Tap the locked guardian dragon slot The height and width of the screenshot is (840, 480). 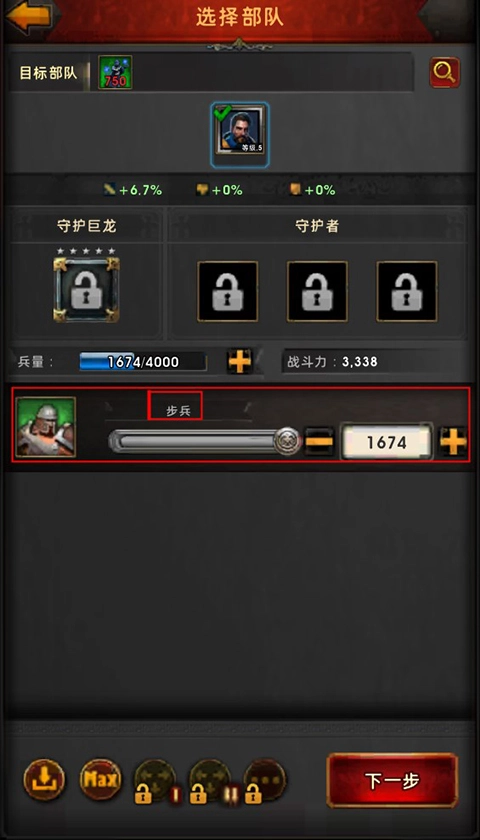click(86, 289)
